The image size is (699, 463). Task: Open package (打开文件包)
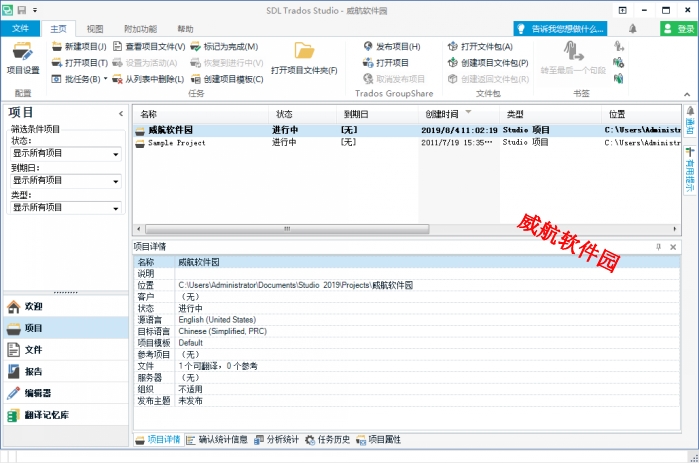click(x=481, y=46)
